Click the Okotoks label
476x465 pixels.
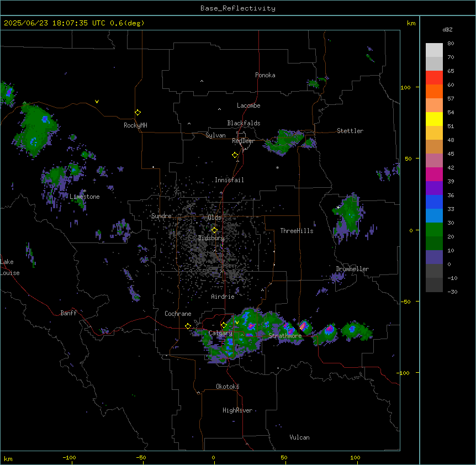(228, 387)
